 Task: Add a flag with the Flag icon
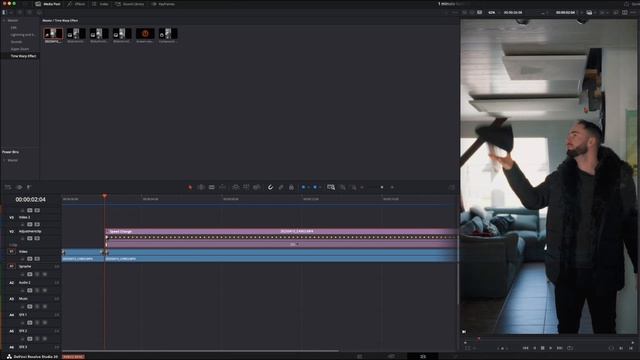coord(303,187)
